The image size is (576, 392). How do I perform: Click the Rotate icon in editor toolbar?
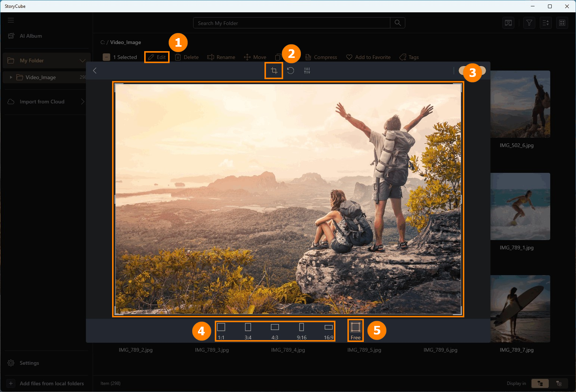291,71
